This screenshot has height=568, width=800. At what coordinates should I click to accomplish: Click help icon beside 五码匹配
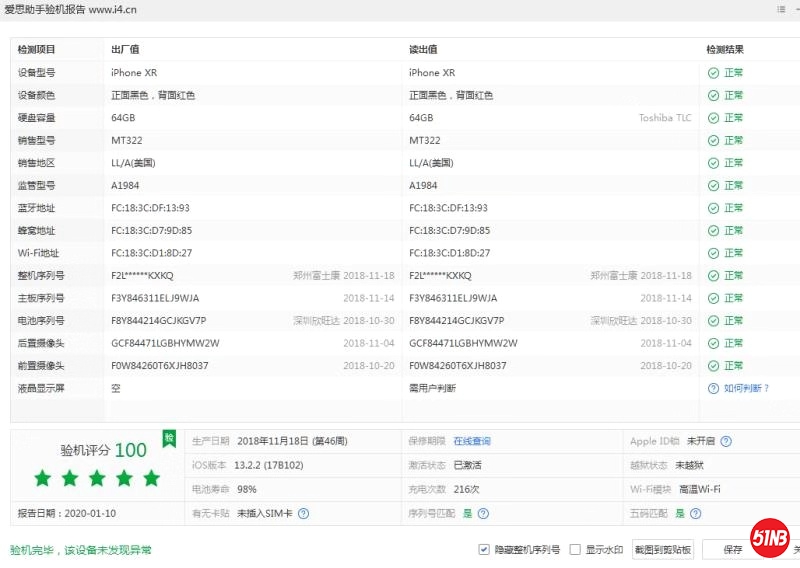pos(695,514)
